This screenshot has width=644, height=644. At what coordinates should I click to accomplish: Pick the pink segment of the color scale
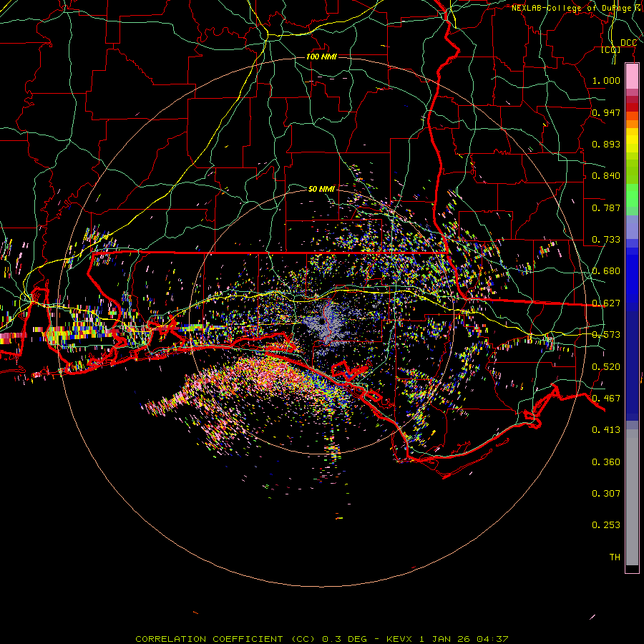[632, 77]
